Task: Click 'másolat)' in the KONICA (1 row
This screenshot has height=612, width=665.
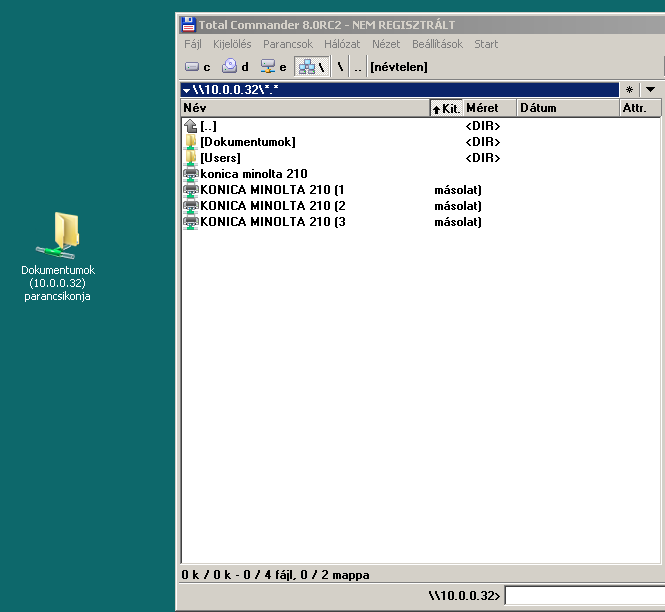Action: (x=458, y=190)
